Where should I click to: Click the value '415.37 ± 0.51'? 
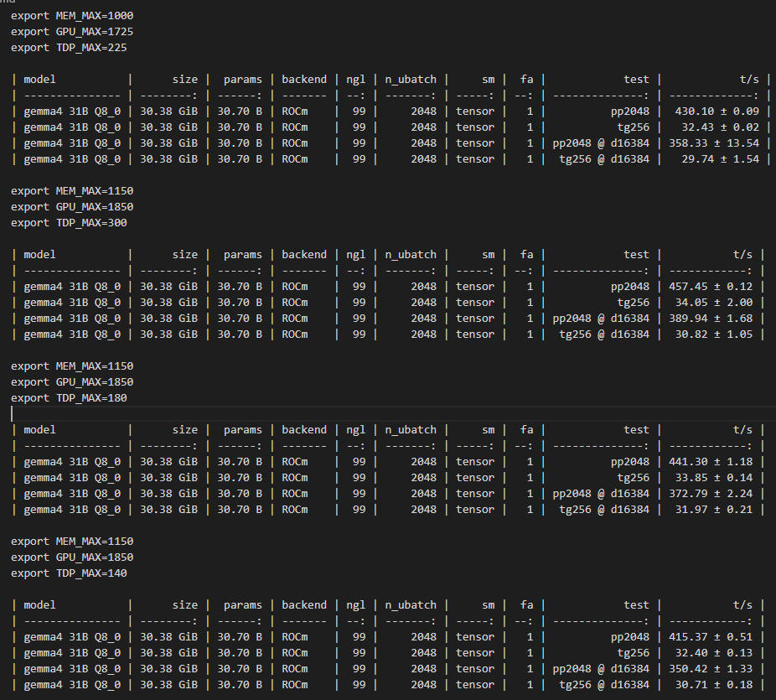711,637
